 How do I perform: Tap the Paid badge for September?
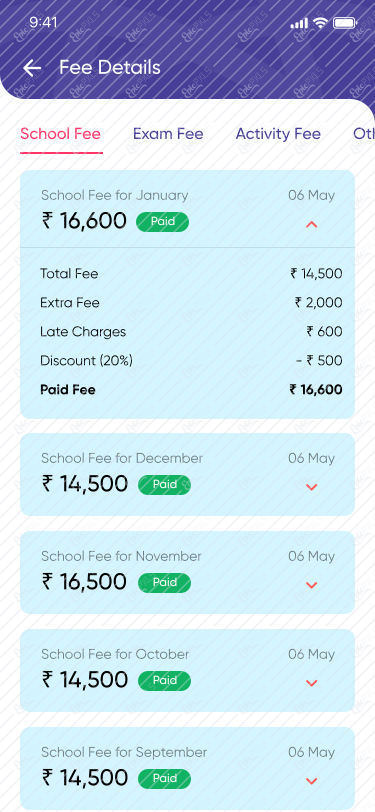click(x=164, y=778)
